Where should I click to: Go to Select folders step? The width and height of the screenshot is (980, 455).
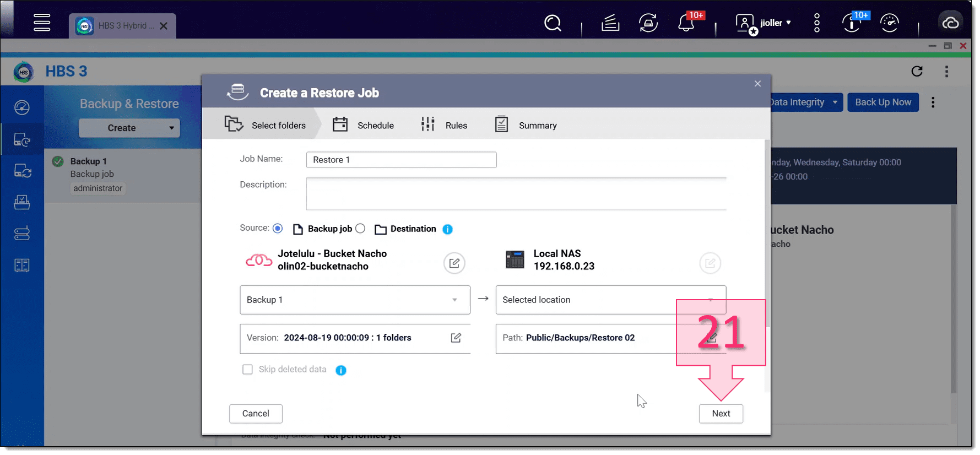point(265,125)
